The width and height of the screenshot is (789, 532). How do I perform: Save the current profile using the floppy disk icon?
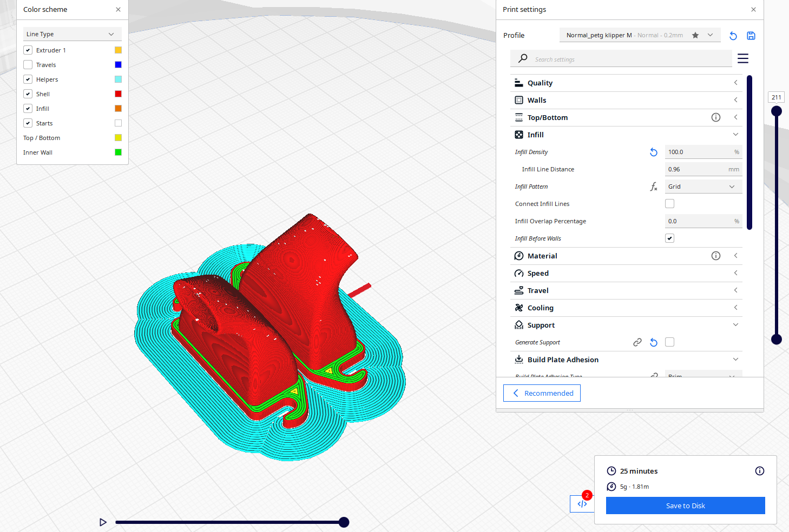(x=751, y=36)
